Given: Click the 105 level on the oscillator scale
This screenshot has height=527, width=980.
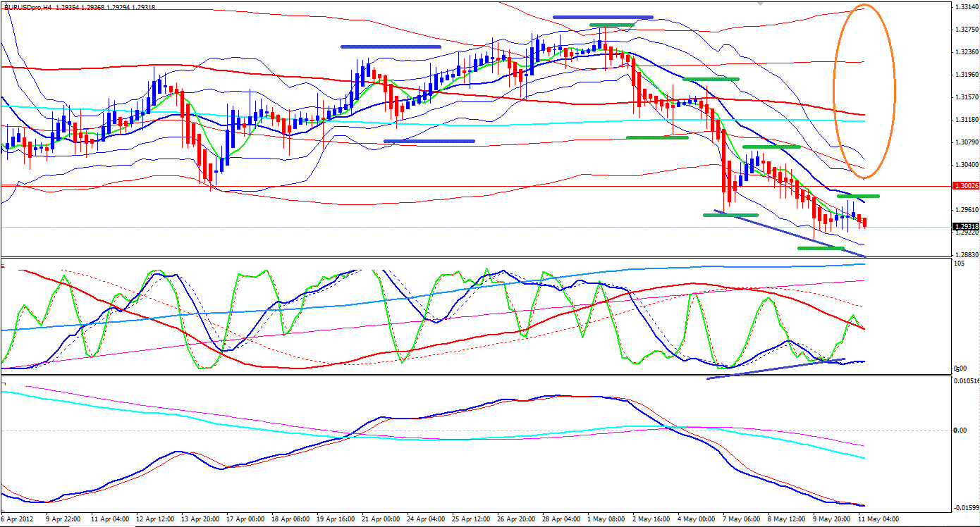Looking at the screenshot, I should pos(959,263).
